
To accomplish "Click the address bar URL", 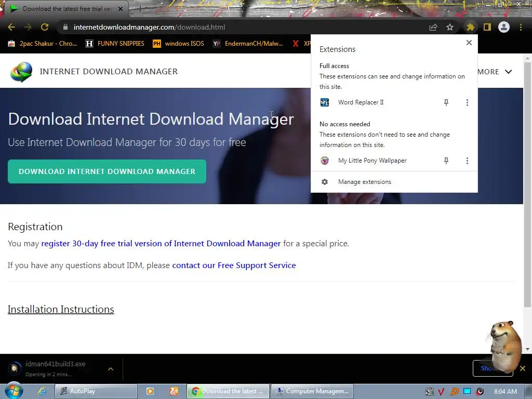I will [x=149, y=27].
